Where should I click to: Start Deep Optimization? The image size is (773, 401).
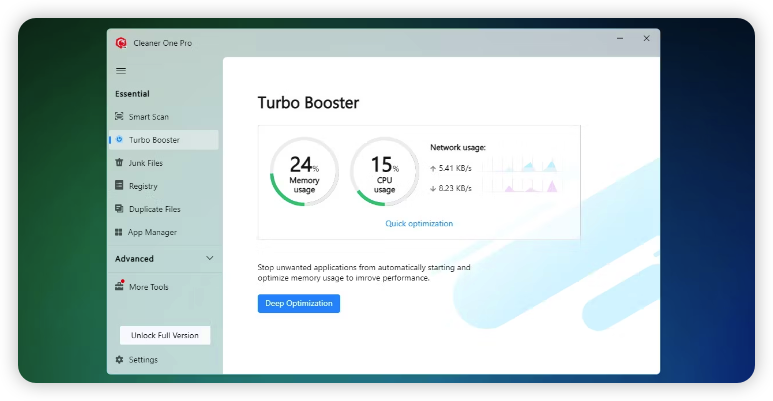(299, 303)
